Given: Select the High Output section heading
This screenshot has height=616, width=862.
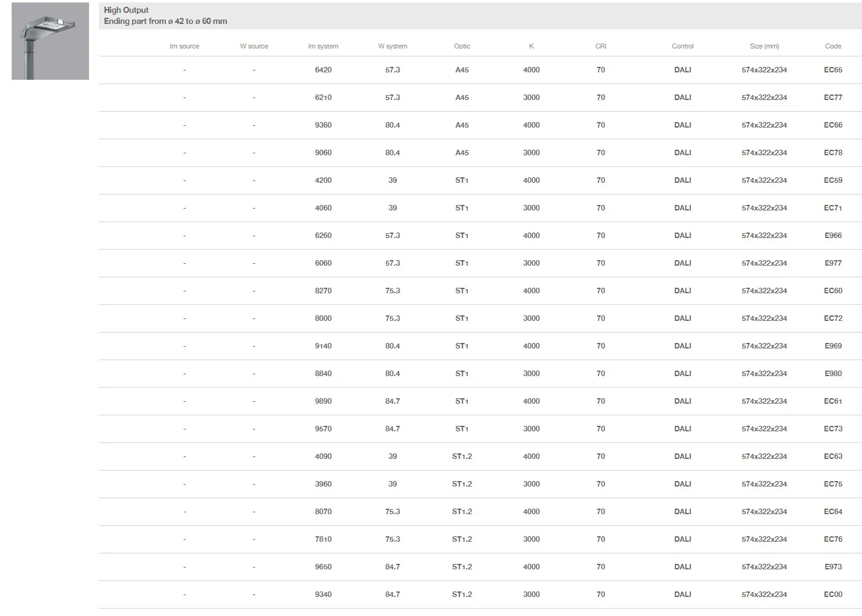Looking at the screenshot, I should click(126, 10).
